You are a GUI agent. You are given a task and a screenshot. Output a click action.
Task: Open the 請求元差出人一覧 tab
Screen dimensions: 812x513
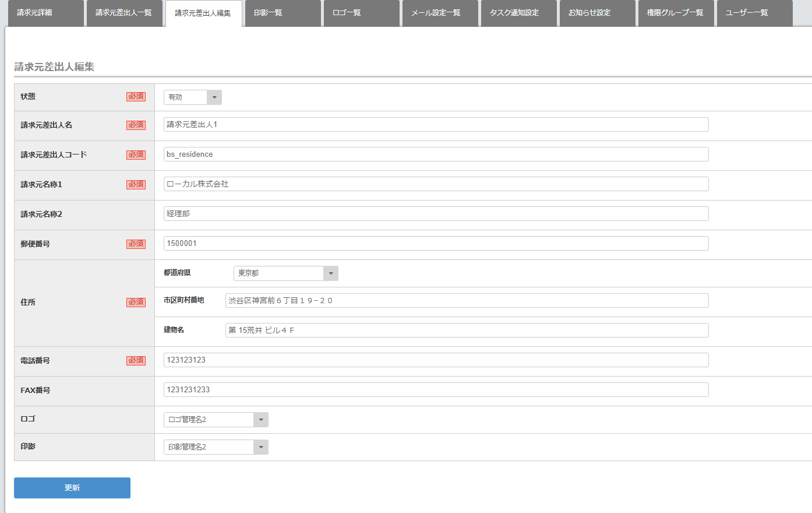(124, 13)
